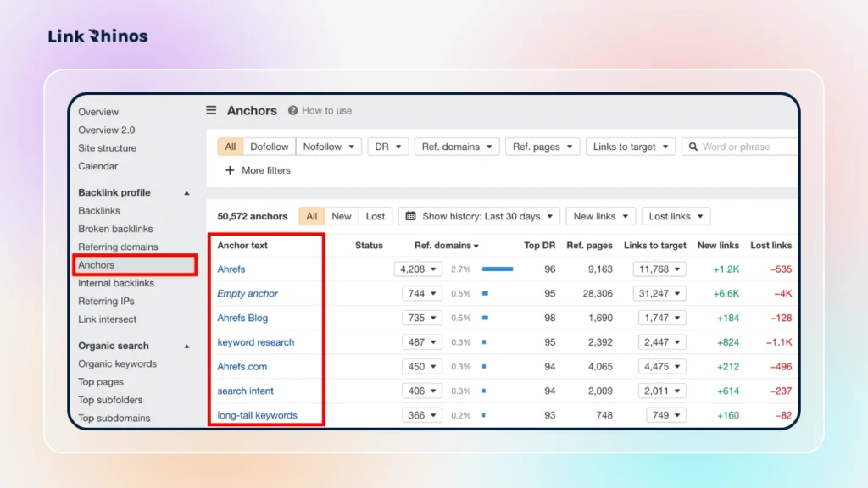
Task: Expand the 450 ref. domains dropdown
Action: tap(422, 367)
